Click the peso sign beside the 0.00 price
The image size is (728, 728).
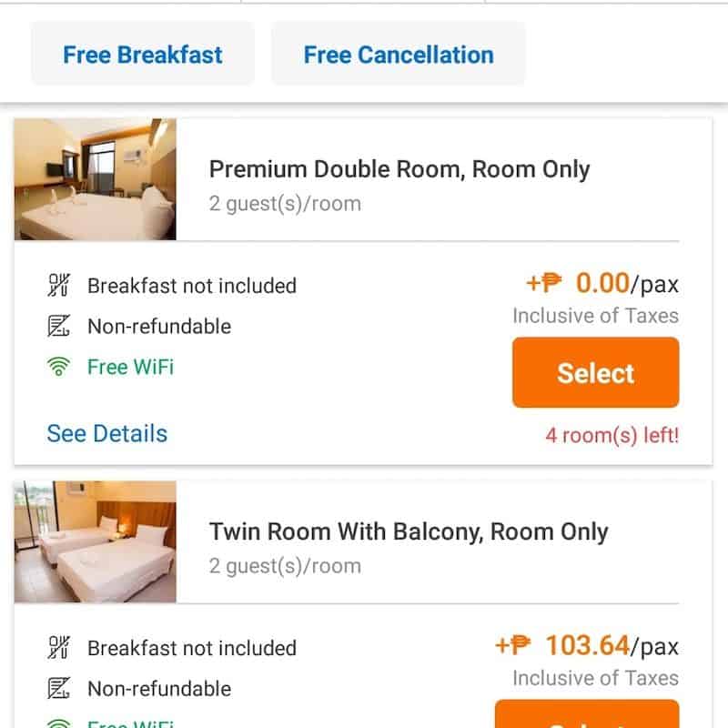pyautogui.click(x=550, y=284)
